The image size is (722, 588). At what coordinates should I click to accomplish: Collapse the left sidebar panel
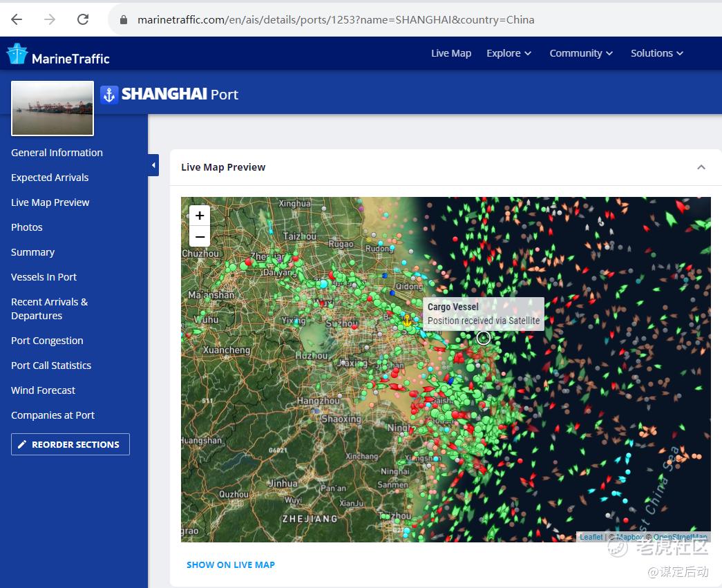click(153, 165)
